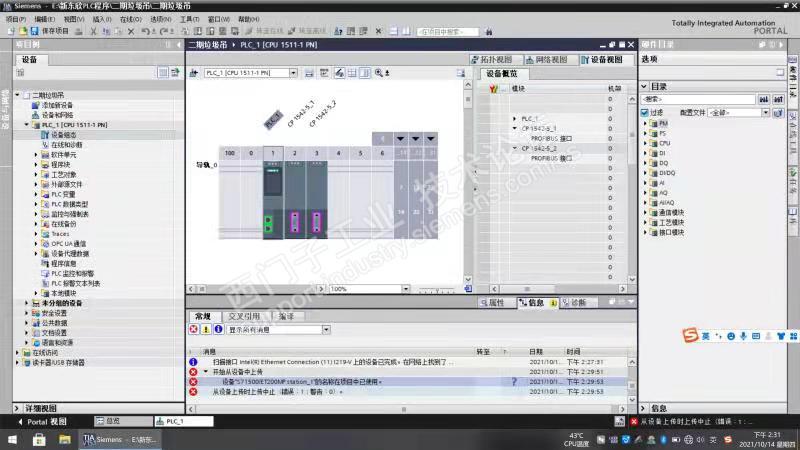Open the PLC_1 device selection dropdown

coord(293,73)
